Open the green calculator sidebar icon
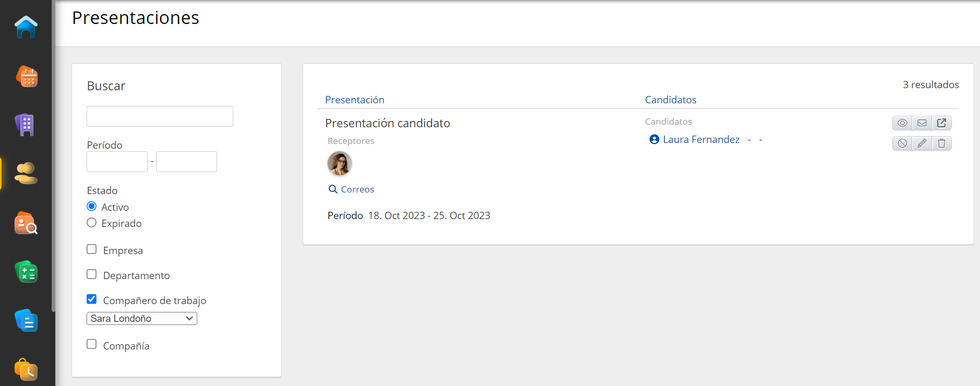980x386 pixels. coord(26,272)
